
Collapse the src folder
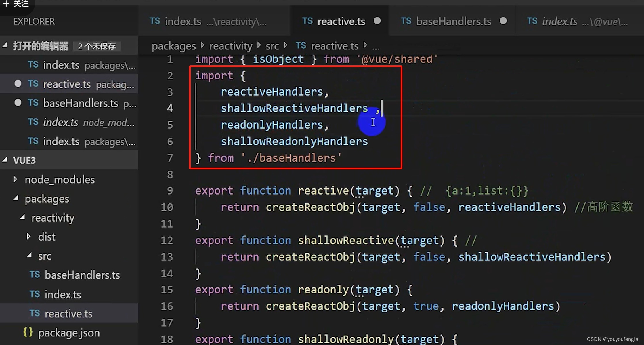29,256
